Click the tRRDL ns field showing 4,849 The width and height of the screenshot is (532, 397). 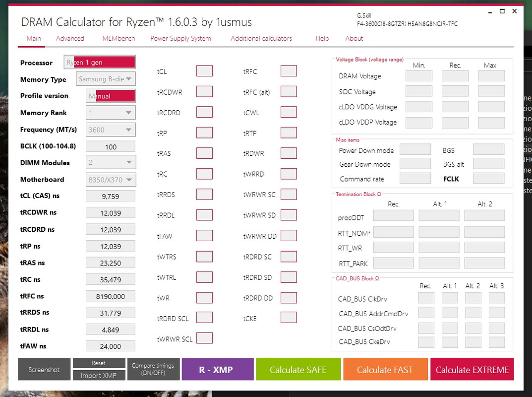(x=111, y=330)
